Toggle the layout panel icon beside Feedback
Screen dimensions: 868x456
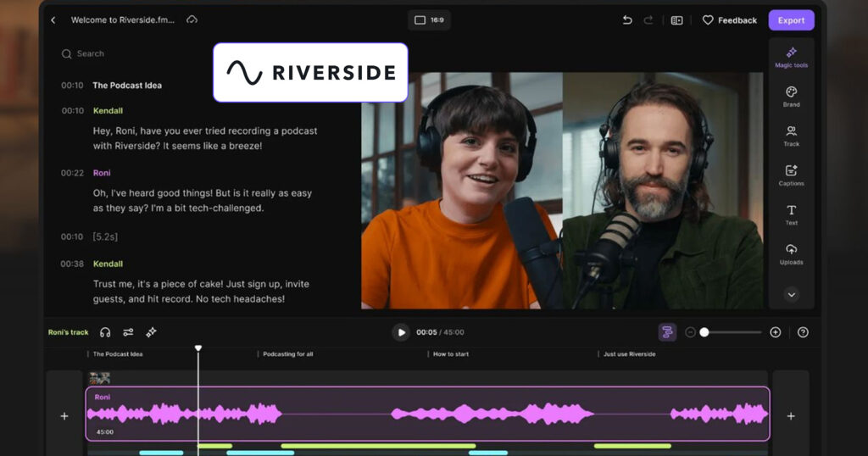(x=676, y=20)
